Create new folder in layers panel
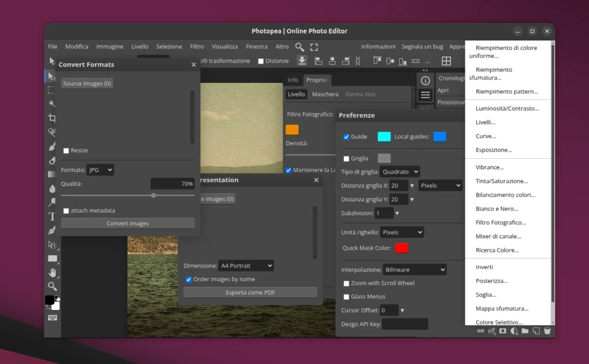 525,331
